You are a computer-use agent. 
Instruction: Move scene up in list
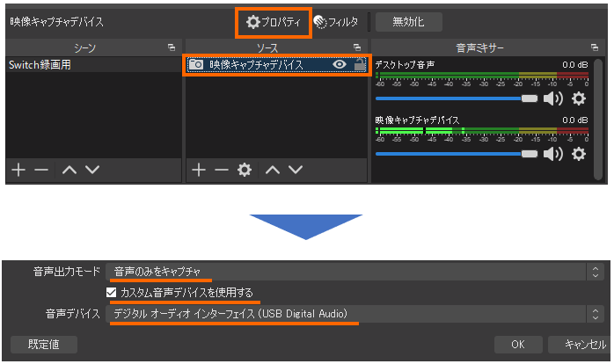69,170
